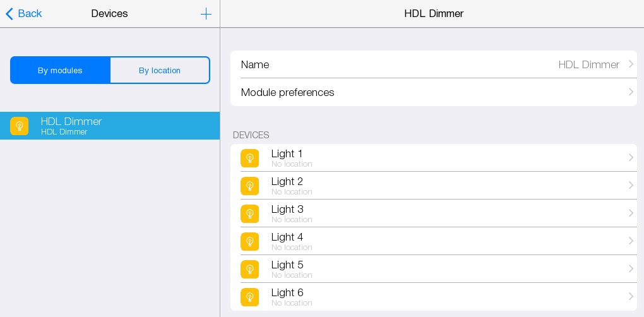The image size is (644, 317).
Task: Select HDL Dimmer in the modules list
Action: (x=110, y=126)
